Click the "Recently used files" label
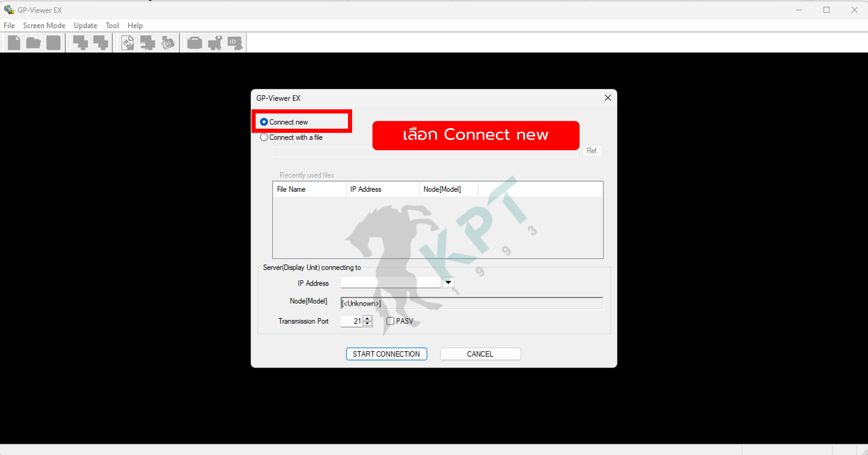Image resolution: width=868 pixels, height=455 pixels. 307,175
